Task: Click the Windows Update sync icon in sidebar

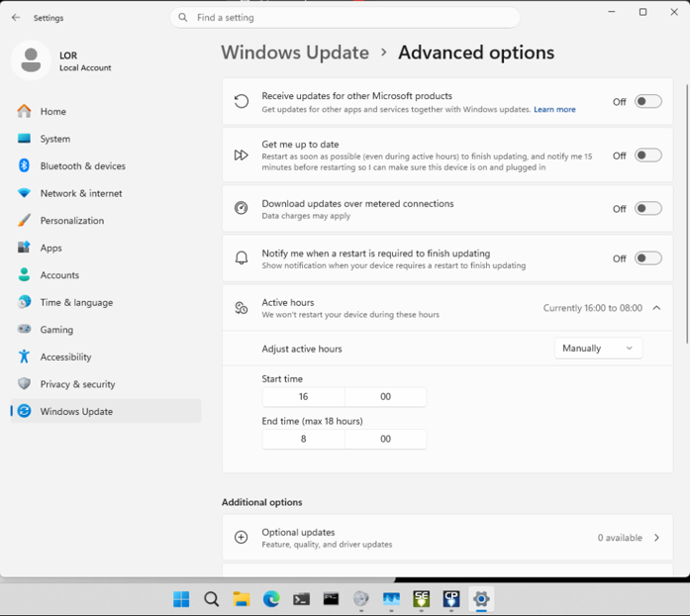Action: click(x=24, y=411)
